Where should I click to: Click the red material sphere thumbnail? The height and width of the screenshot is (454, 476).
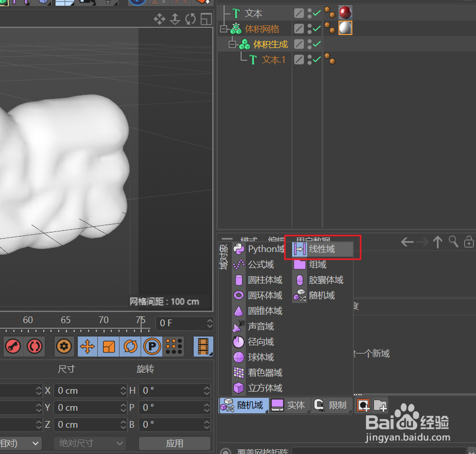click(345, 12)
